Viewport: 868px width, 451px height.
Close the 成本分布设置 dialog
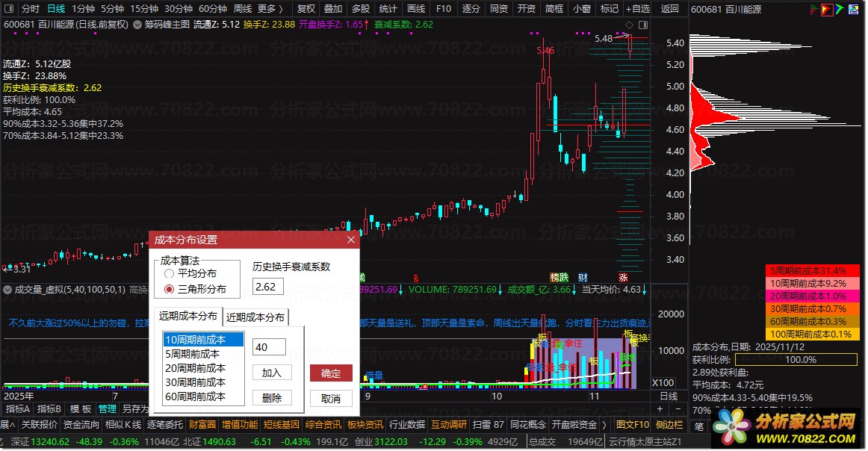pos(351,240)
